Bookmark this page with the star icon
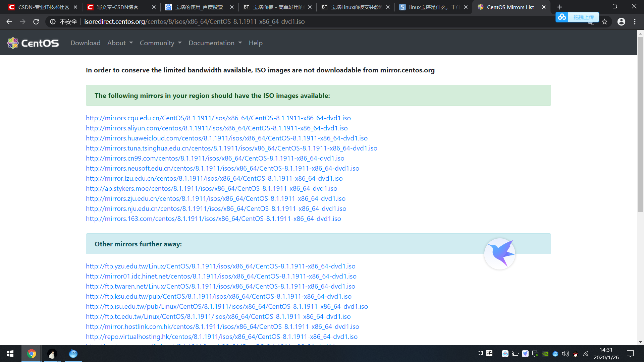Screen dimensions: 644x362 [x=604, y=22]
